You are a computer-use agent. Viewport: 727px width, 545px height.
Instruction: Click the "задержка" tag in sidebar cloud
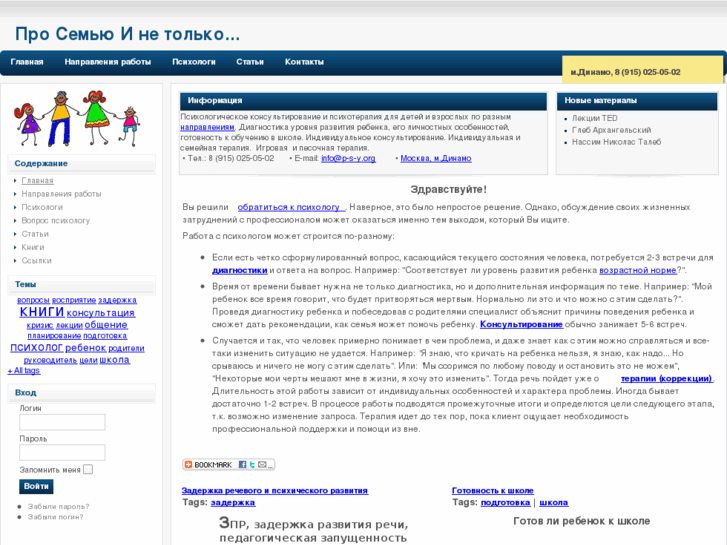point(117,300)
